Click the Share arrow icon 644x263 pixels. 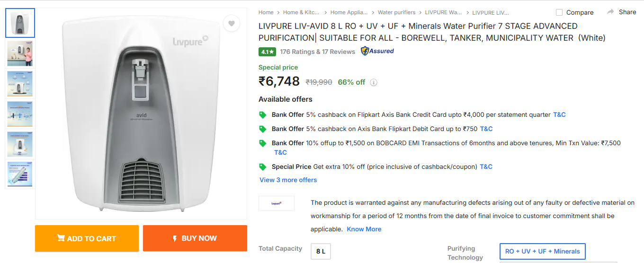click(610, 12)
